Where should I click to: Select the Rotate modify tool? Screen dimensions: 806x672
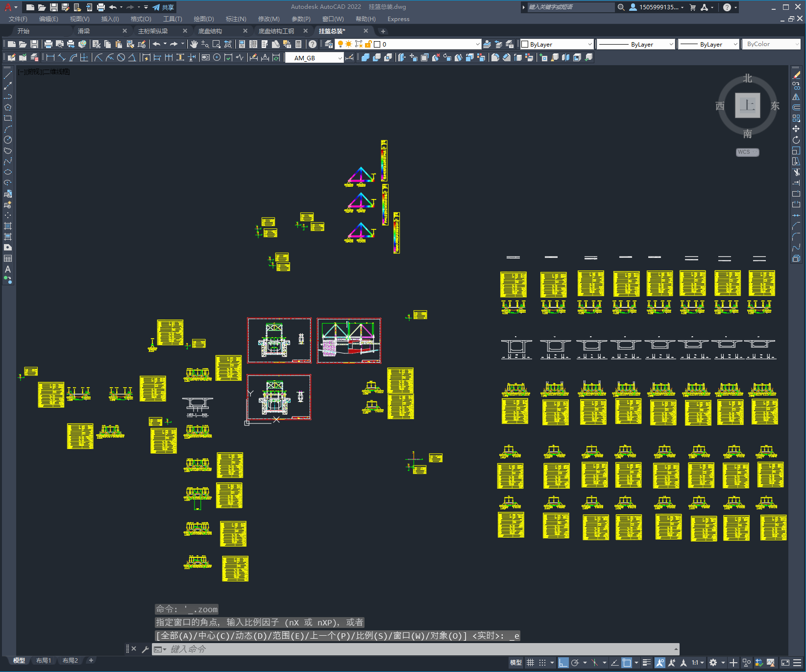point(796,140)
